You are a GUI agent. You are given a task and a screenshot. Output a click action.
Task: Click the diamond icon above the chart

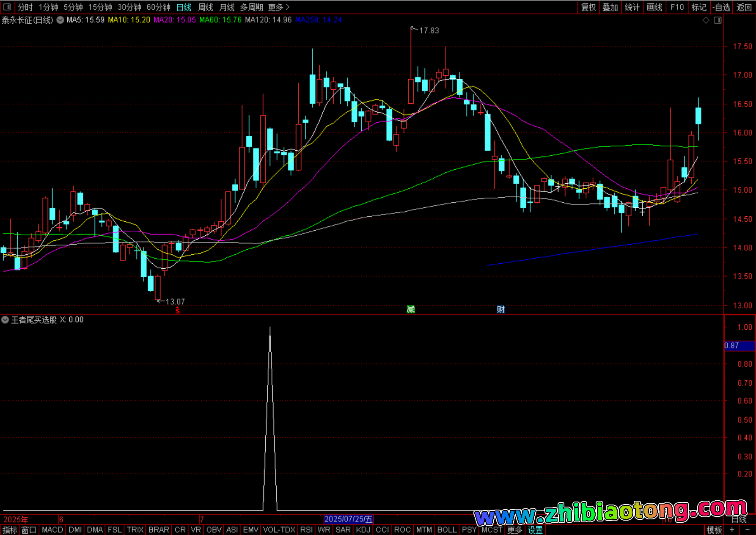[706, 20]
